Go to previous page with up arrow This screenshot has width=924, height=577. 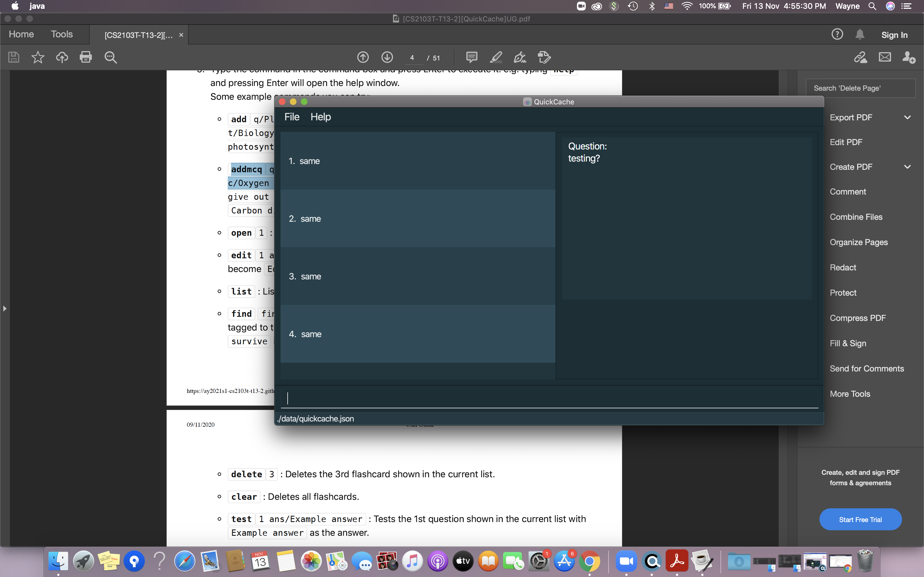363,57
